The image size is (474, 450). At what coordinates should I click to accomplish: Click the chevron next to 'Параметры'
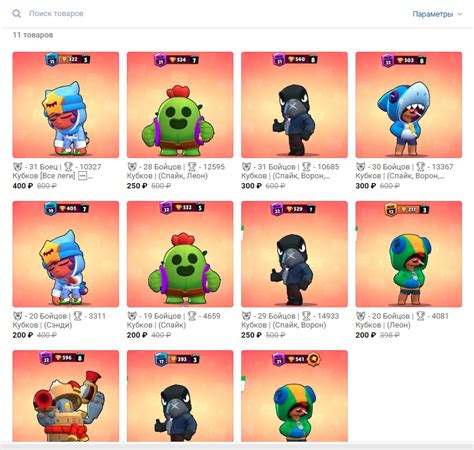460,14
